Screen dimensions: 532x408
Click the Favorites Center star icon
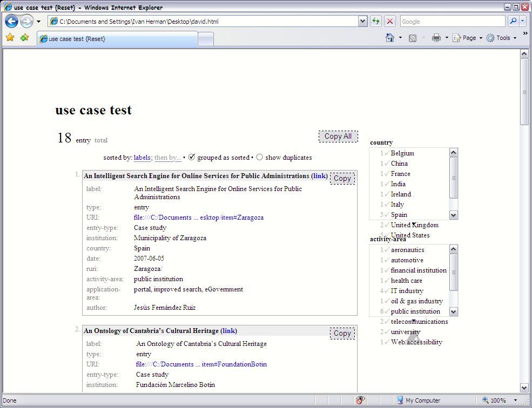[x=10, y=38]
